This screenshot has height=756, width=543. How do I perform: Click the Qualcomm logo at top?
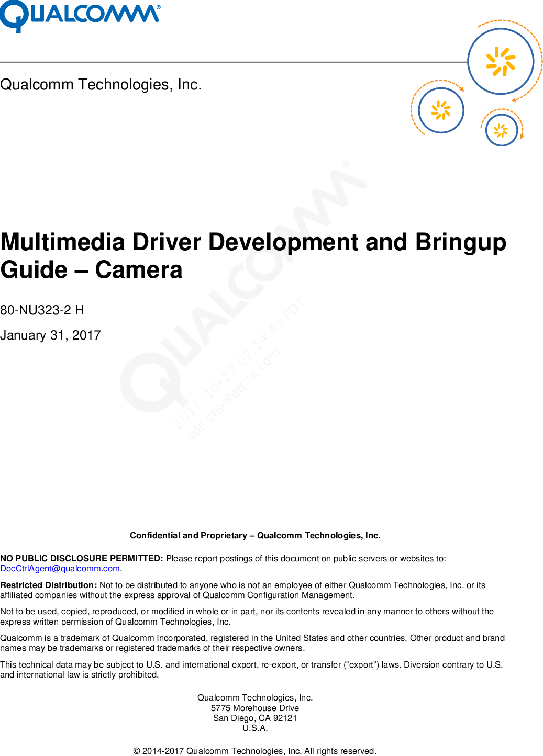tap(80, 16)
